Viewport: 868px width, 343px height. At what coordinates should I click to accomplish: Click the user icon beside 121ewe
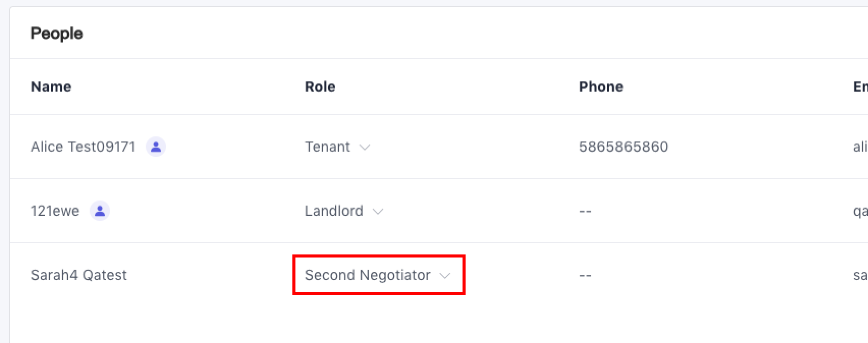(x=100, y=211)
